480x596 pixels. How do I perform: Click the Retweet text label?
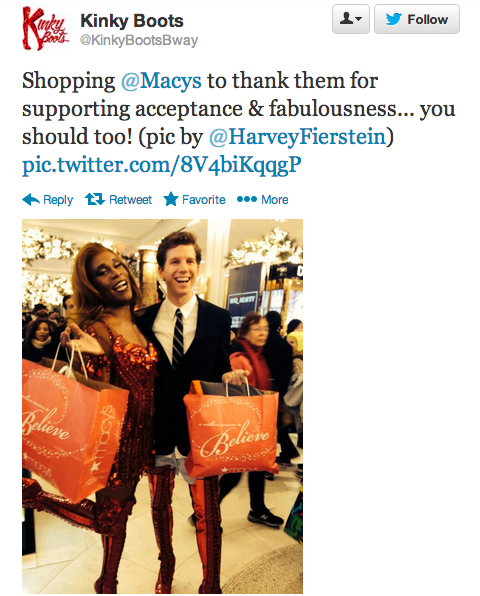130,200
